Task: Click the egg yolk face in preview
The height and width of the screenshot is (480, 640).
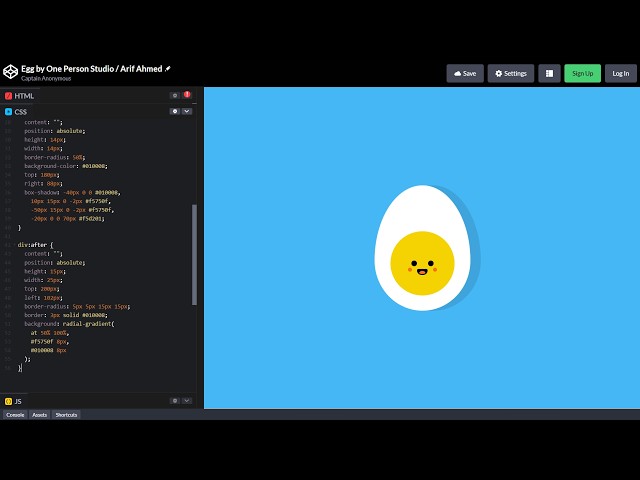Action: click(x=422, y=263)
